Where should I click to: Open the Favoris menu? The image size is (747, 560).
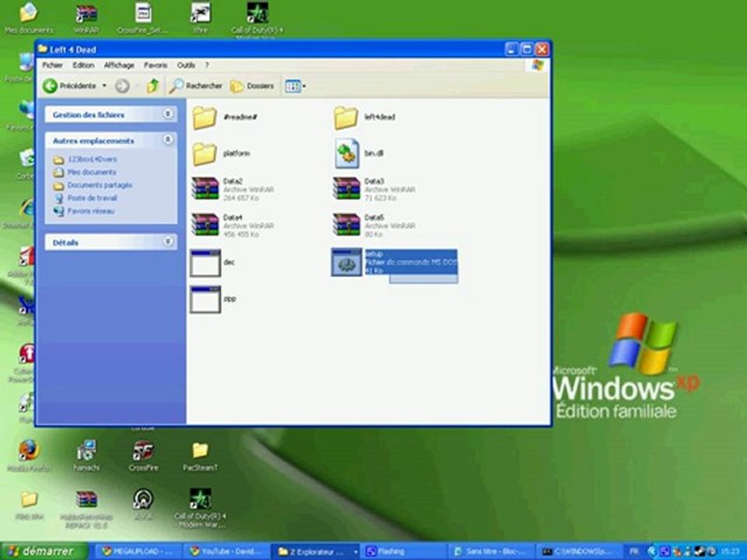156,65
